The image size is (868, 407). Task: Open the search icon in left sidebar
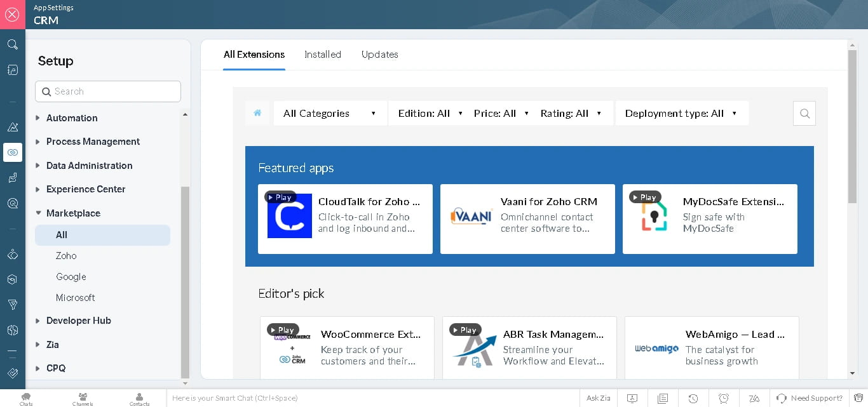(12, 44)
